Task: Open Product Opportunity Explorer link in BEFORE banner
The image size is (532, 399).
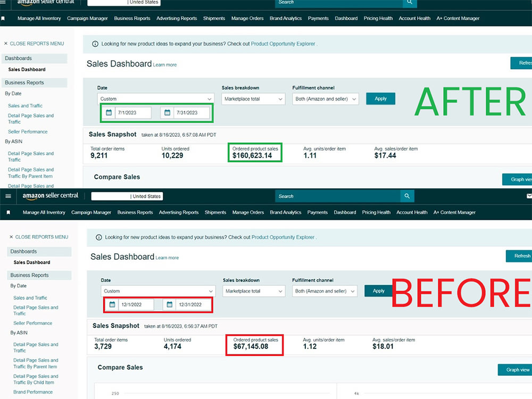Action: (x=283, y=237)
